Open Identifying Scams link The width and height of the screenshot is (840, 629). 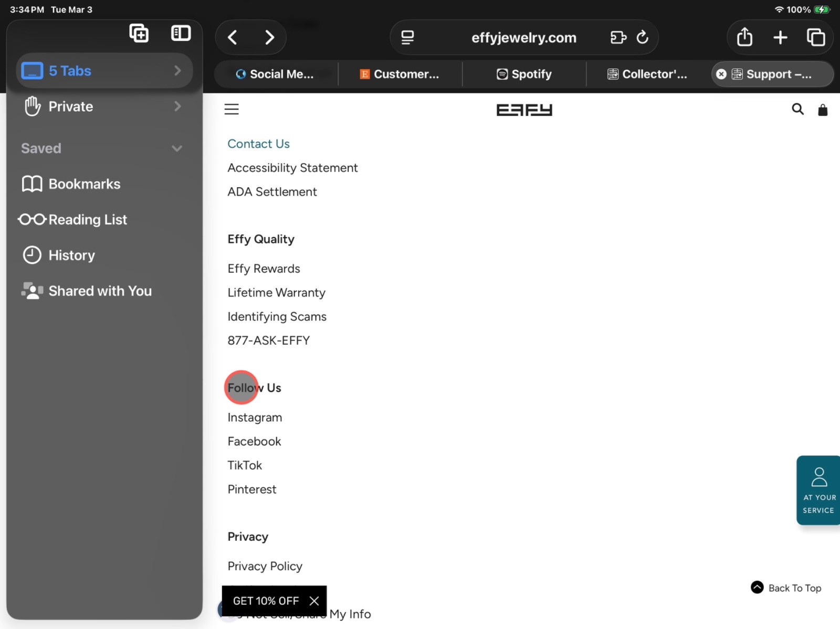[277, 316]
